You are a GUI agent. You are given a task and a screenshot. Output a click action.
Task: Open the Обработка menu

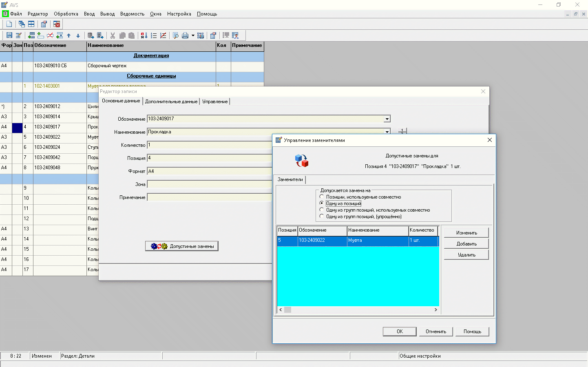click(x=66, y=14)
